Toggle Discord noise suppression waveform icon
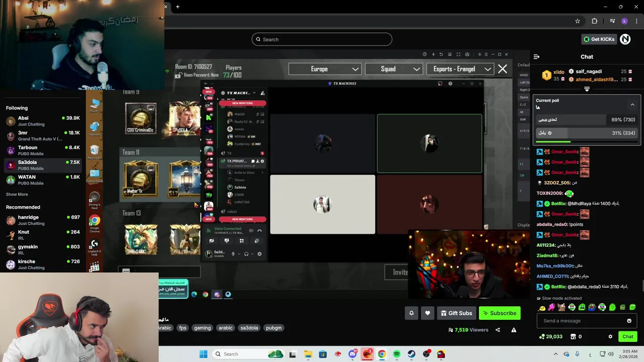644x362 pixels. 251,231
